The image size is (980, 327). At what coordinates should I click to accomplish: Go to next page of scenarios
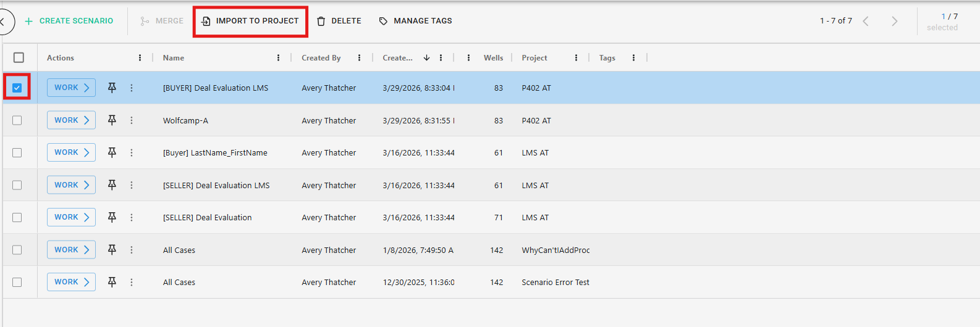(x=894, y=21)
